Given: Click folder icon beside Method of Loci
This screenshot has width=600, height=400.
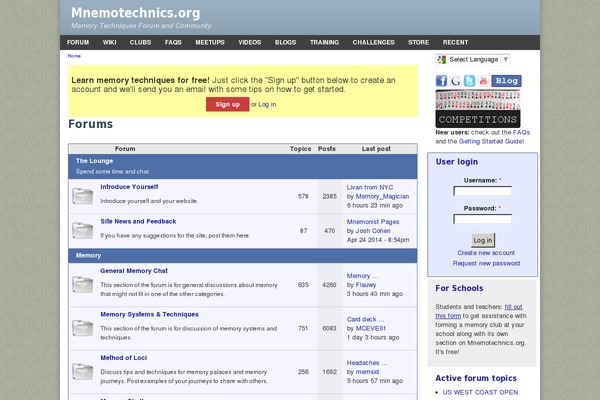Looking at the screenshot, I should tap(83, 372).
